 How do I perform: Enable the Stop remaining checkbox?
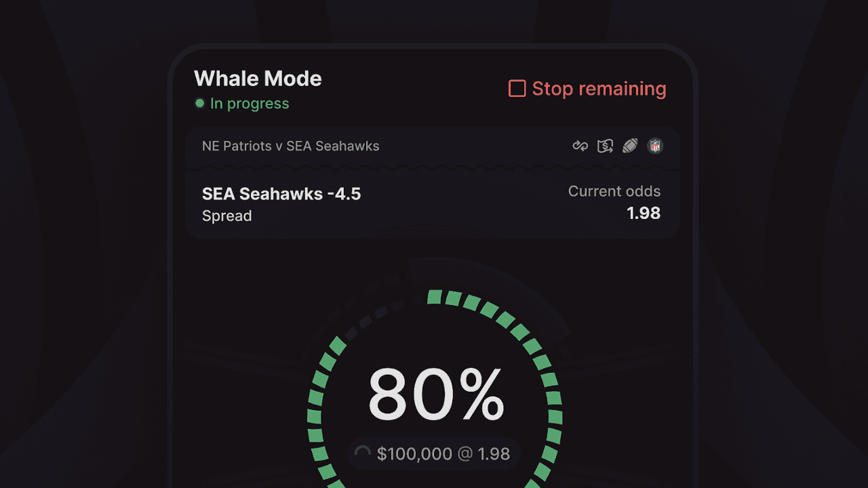[517, 88]
